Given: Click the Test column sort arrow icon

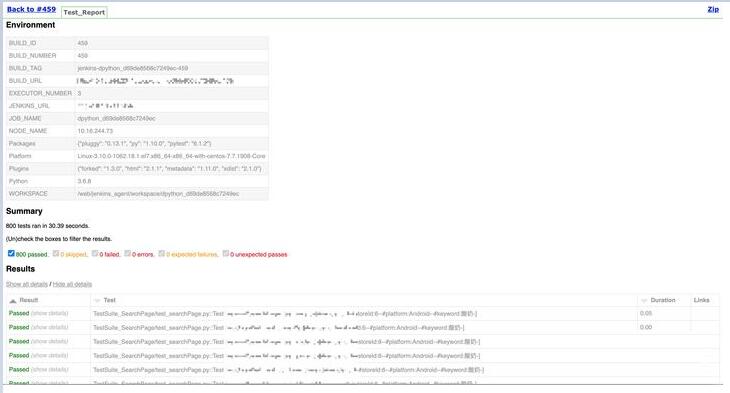Looking at the screenshot, I should click(x=97, y=301).
